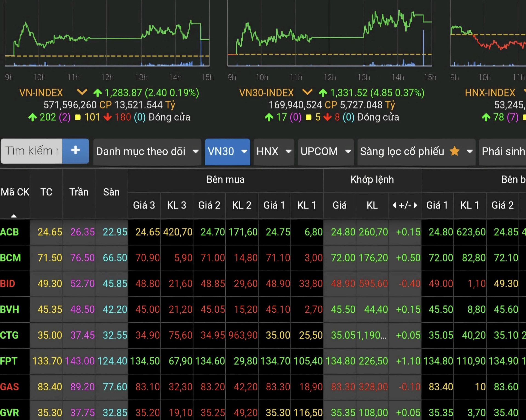The width and height of the screenshot is (526, 420).
Task: Click the Khớp lệnh column group header
Action: click(372, 180)
